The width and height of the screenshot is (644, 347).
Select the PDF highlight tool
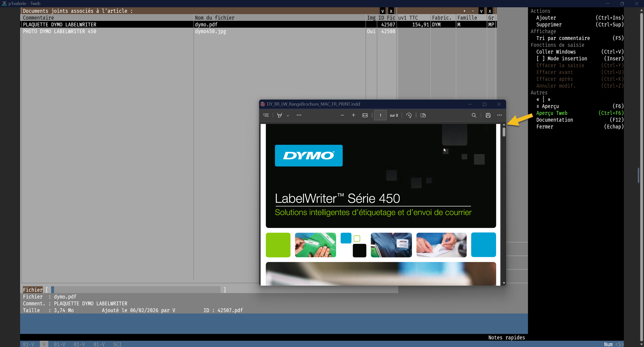point(279,115)
